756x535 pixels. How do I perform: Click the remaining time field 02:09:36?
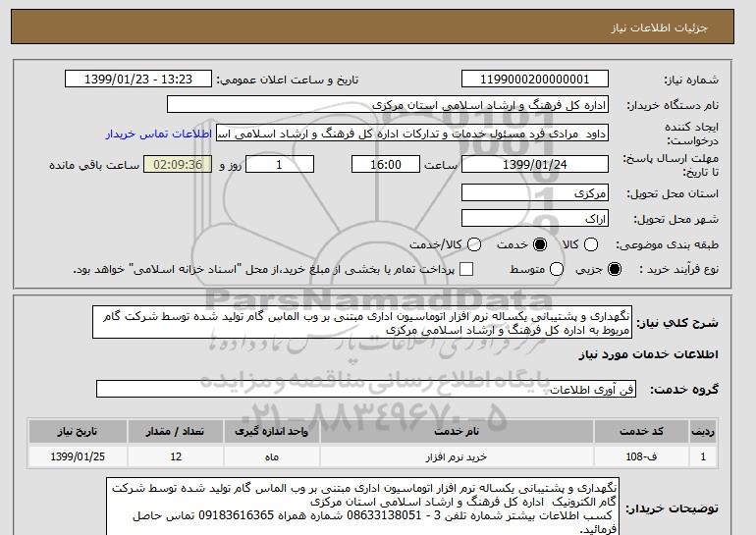click(178, 164)
